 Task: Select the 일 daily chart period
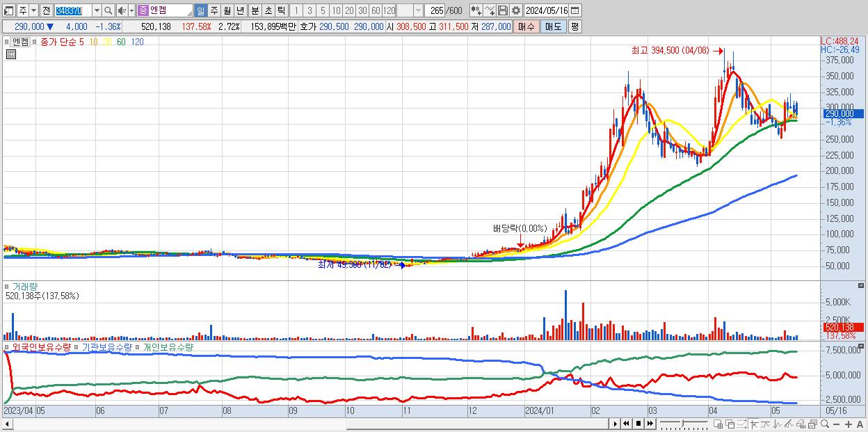(x=200, y=10)
